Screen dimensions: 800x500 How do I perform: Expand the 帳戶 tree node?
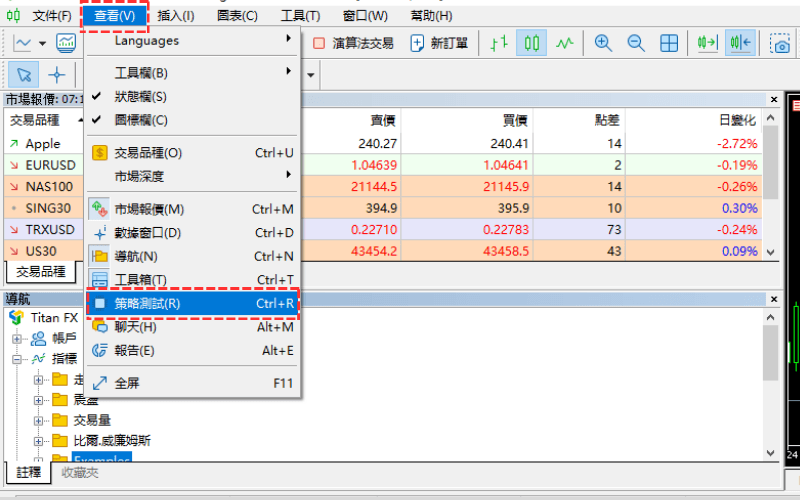tap(17, 339)
